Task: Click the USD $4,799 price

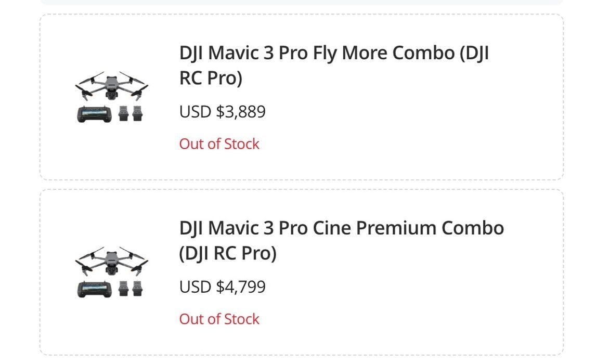Action: [x=222, y=287]
